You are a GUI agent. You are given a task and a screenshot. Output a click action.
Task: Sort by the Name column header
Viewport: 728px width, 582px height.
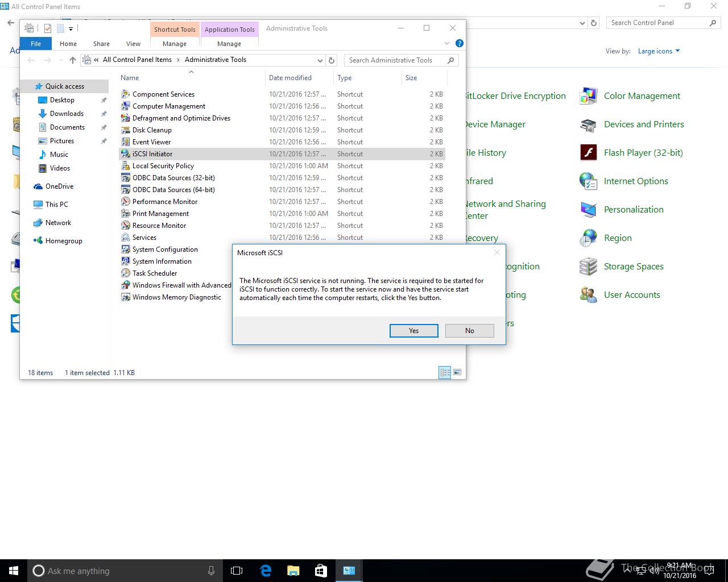coord(191,78)
